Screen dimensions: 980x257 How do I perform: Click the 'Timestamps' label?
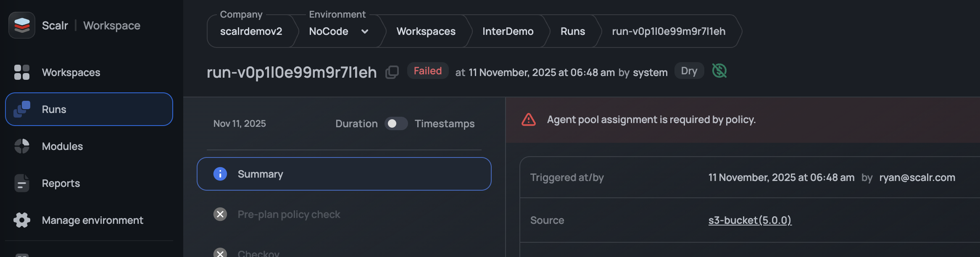point(445,123)
